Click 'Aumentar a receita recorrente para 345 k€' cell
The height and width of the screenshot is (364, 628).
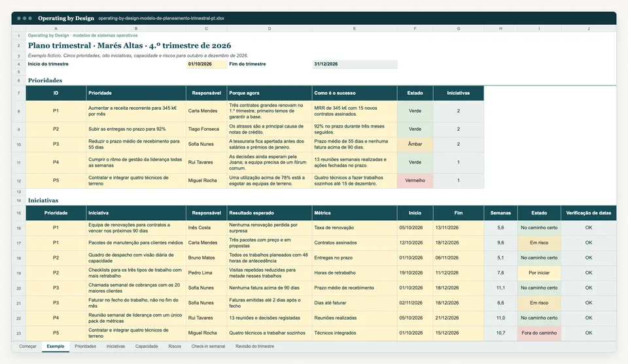coord(136,111)
